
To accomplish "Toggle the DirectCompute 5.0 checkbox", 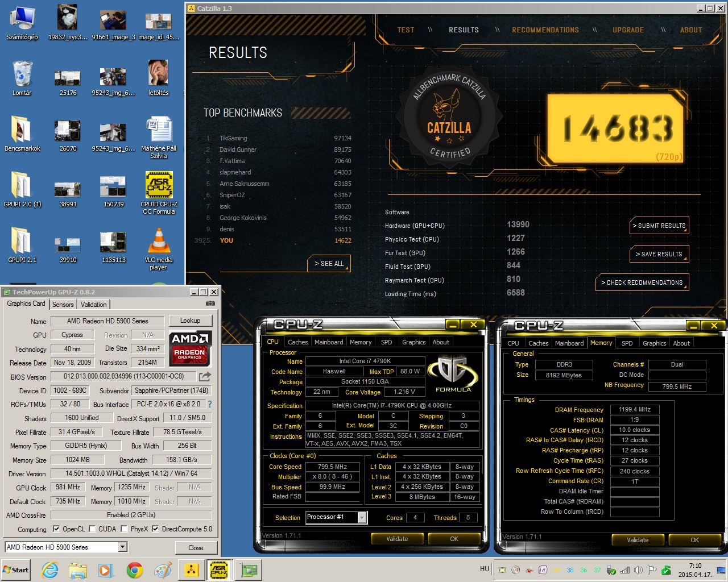I will [x=155, y=529].
